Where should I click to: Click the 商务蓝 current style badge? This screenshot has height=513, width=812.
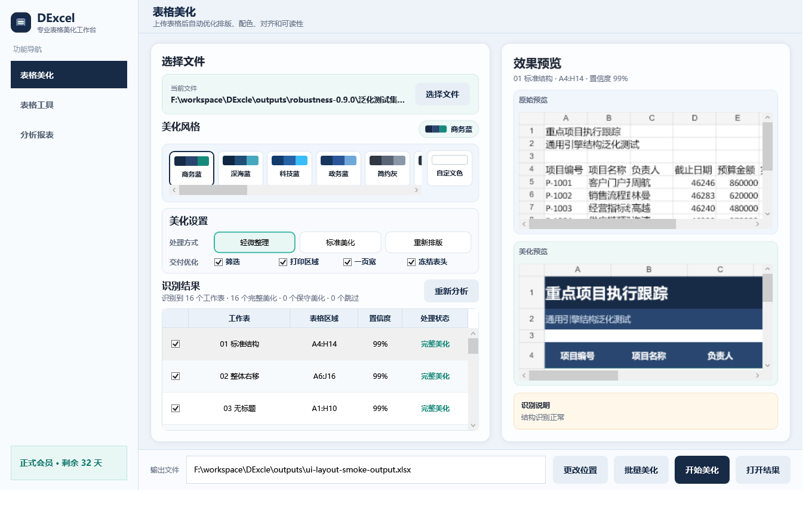(x=449, y=129)
